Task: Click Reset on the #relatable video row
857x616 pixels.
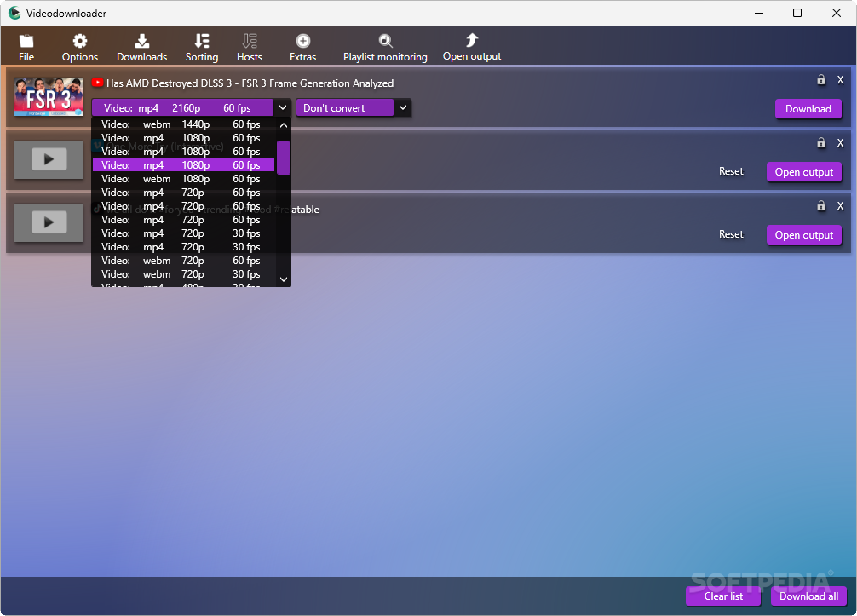Action: click(x=731, y=234)
